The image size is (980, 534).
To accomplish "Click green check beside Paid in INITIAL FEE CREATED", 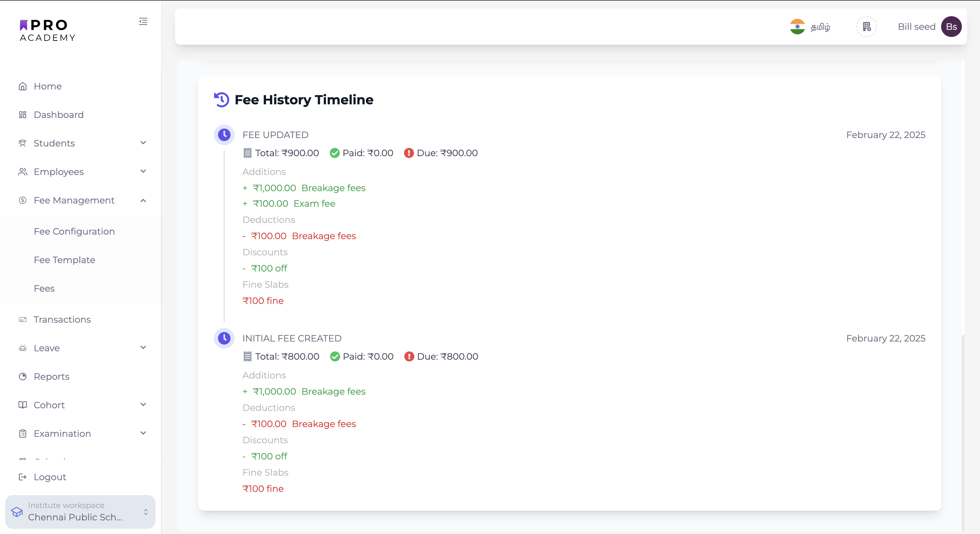I will 335,356.
